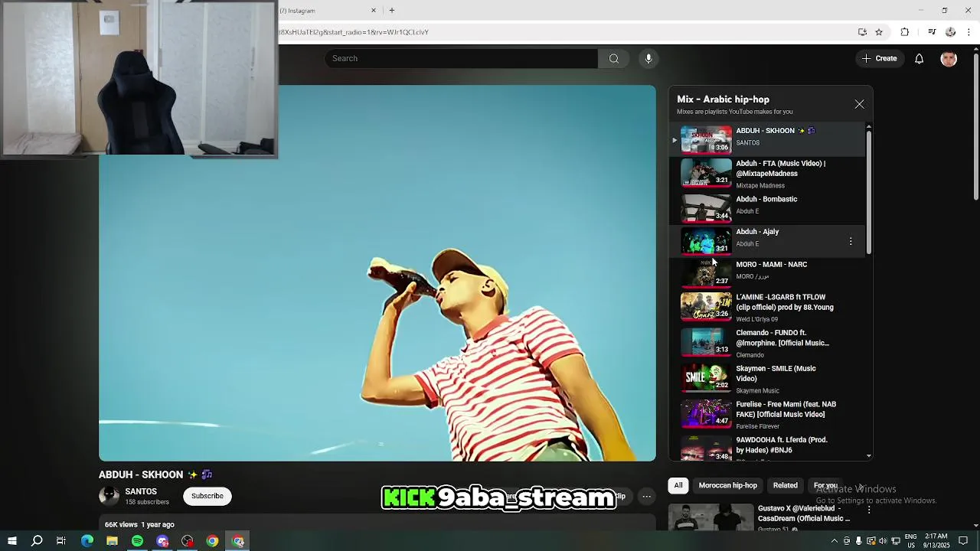Open Chrome media controls icon
Image resolution: width=980 pixels, height=551 pixels.
(x=932, y=32)
